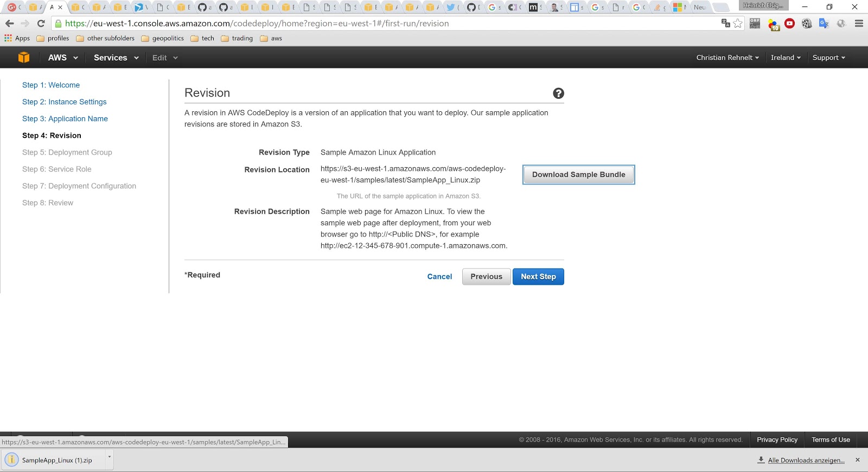Viewport: 868px width, 472px height.
Task: Open the other subfolders bookmark folder
Action: (105, 38)
